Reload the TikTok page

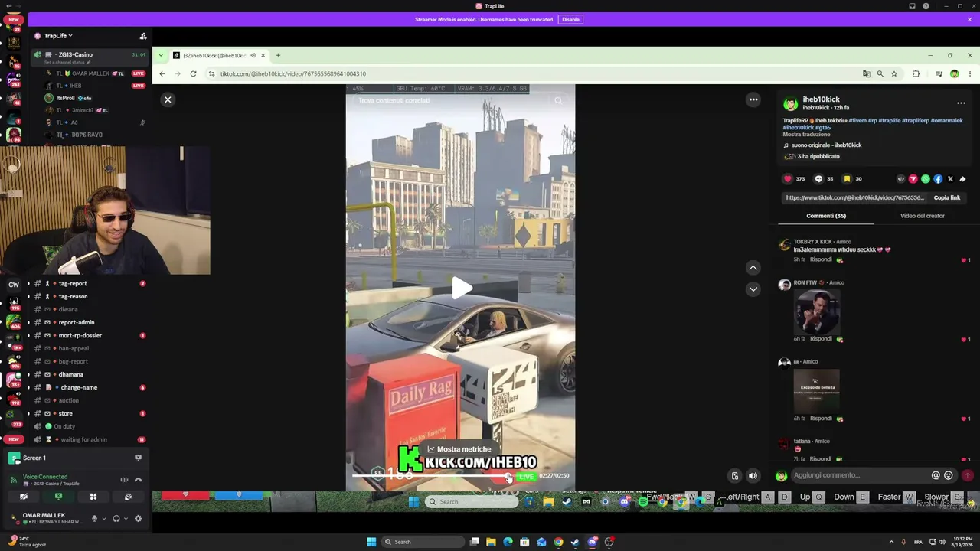(193, 74)
